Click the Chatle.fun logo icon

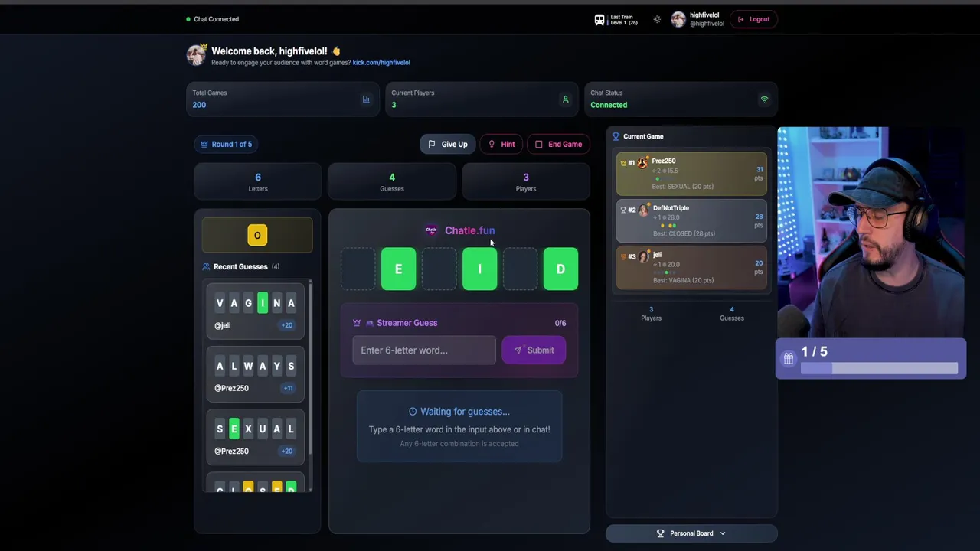point(431,230)
